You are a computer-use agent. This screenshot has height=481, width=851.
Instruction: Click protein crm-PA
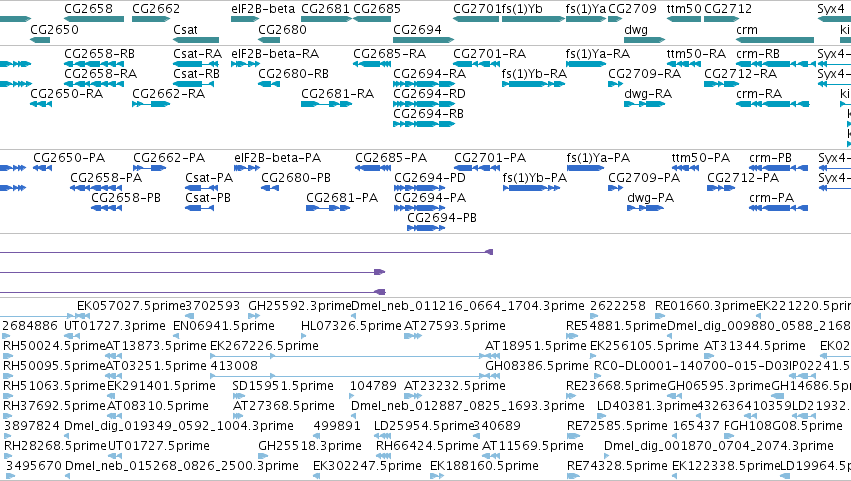[x=778, y=208]
